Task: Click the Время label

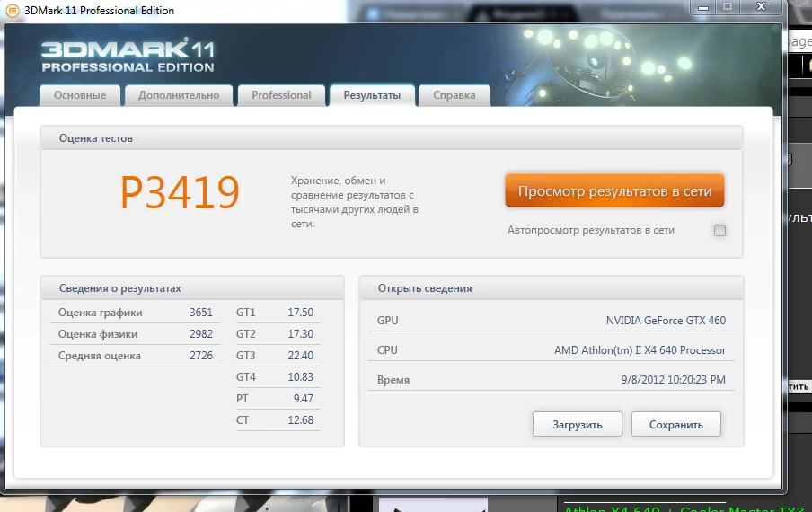Action: click(x=393, y=379)
